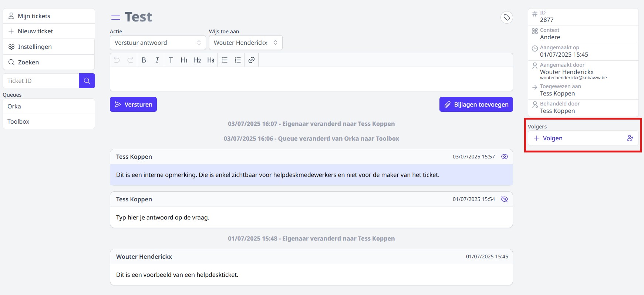Screen dimensions: 644x295
Task: Insert a bulleted list
Action: [x=225, y=60]
